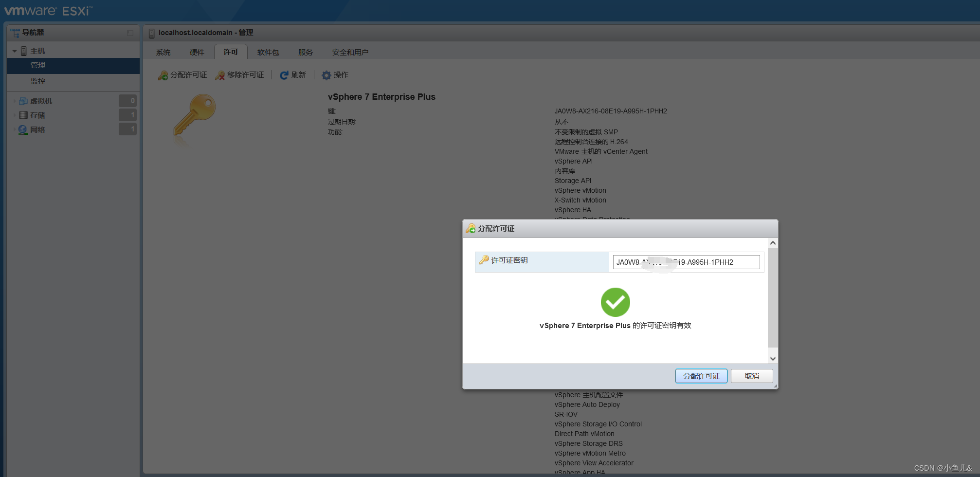The height and width of the screenshot is (477, 980).
Task: Select 存储 in the navigator tree
Action: click(x=37, y=115)
